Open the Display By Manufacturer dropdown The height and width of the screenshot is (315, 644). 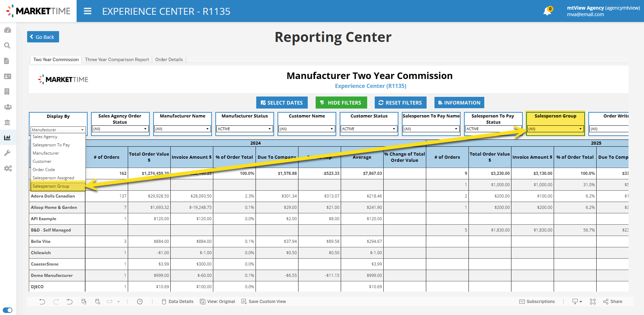58,130
